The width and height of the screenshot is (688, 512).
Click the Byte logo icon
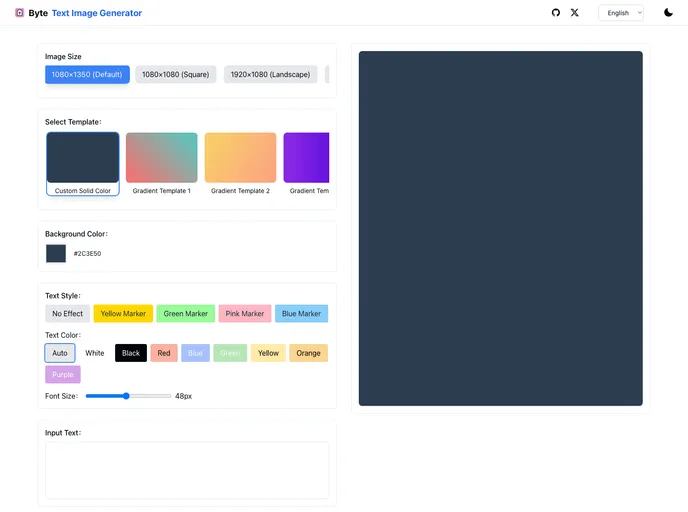tap(20, 13)
